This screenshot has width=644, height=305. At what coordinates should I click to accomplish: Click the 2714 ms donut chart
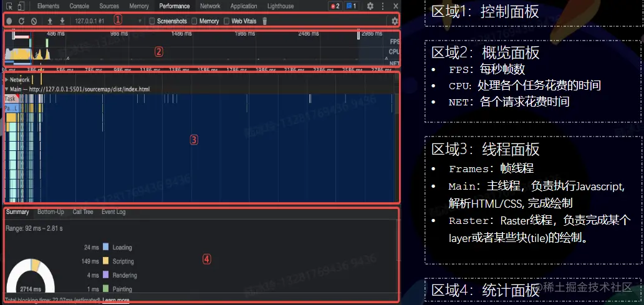[31, 276]
